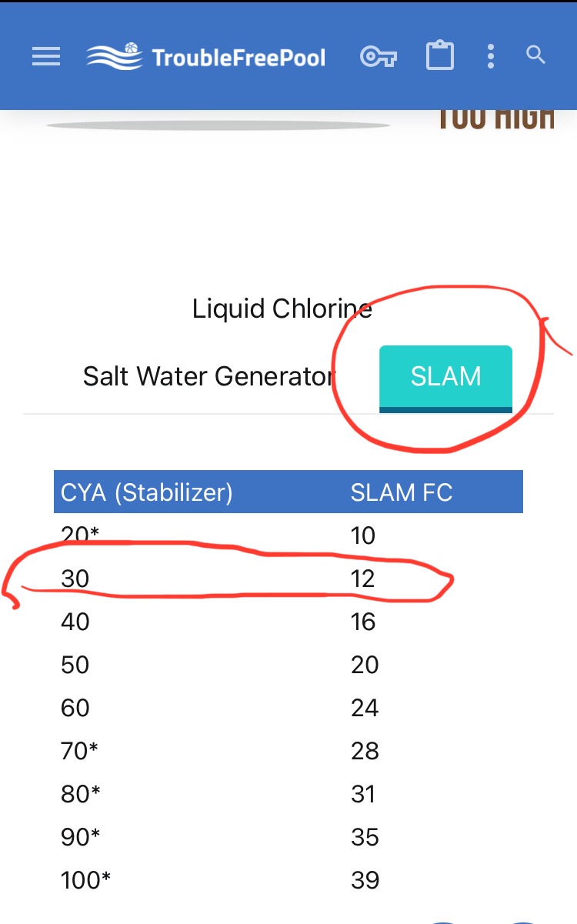Switch to the Salt Water Generator tab
This screenshot has width=577, height=924.
tap(208, 376)
